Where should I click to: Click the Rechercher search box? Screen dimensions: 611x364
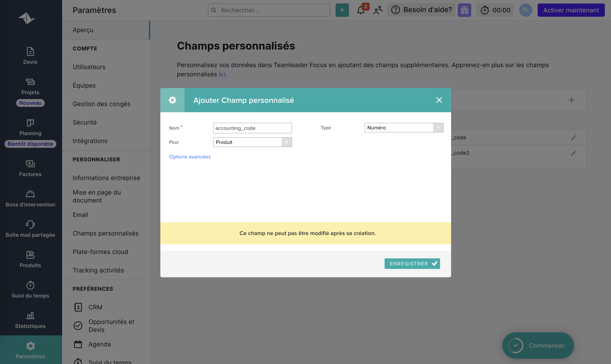[269, 10]
